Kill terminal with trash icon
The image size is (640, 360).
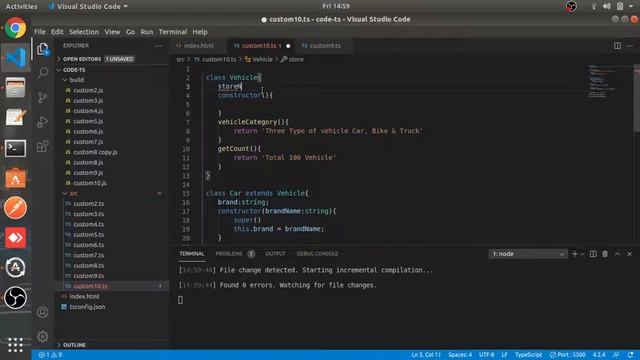(x=605, y=254)
